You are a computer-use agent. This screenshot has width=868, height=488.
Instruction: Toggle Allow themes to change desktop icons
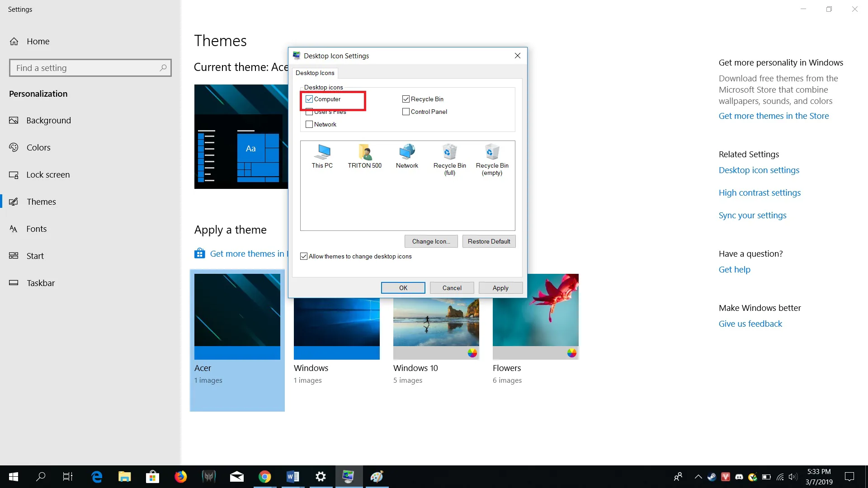[304, 256]
